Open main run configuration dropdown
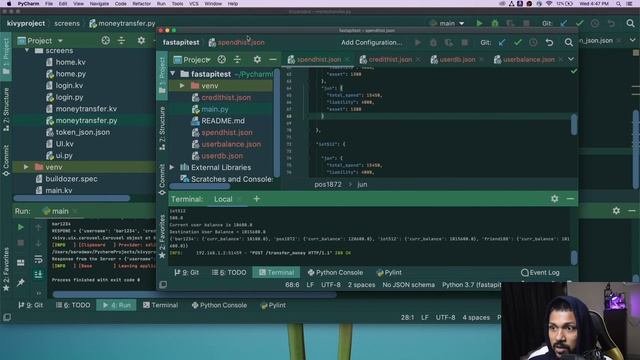The width and height of the screenshot is (640, 360). click(448, 23)
